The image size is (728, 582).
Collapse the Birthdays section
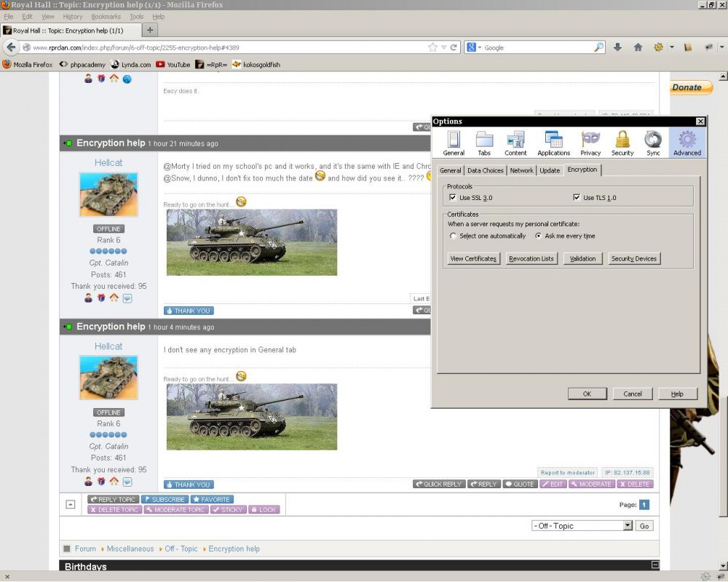[x=655, y=565]
